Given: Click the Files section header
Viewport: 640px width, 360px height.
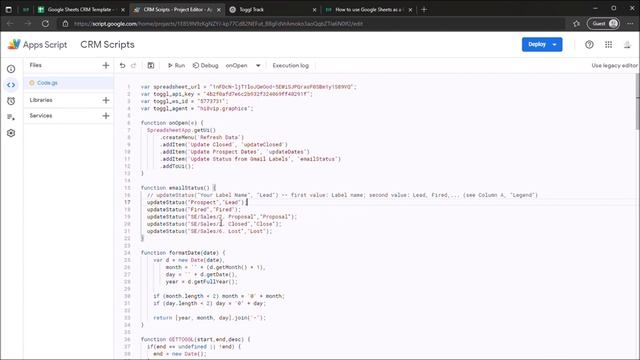Looking at the screenshot, I should tap(36, 65).
